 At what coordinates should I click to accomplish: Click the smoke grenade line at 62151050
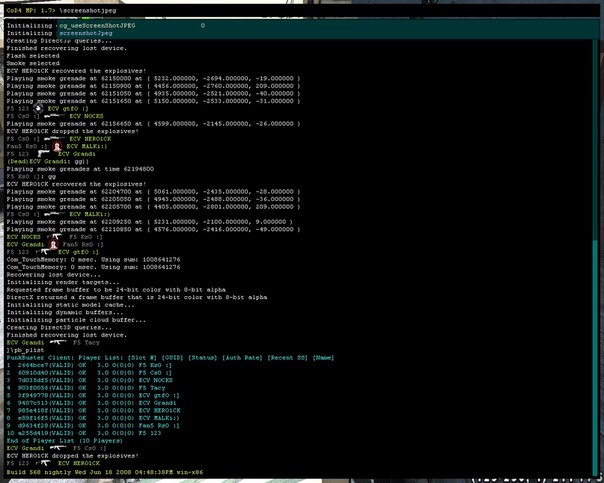coord(153,94)
